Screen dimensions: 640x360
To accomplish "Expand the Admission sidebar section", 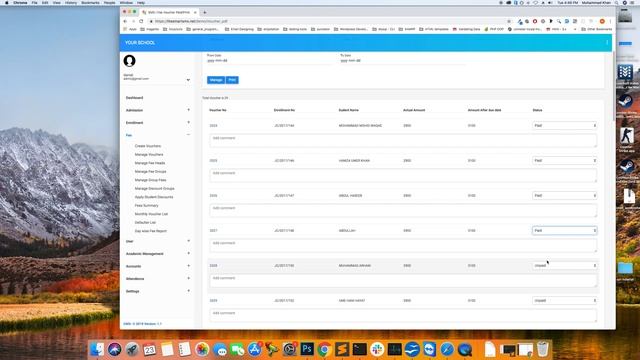I will [188, 110].
